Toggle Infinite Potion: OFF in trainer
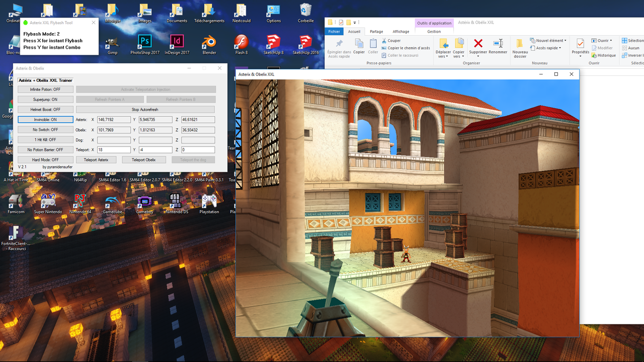The image size is (644, 362). pos(45,89)
